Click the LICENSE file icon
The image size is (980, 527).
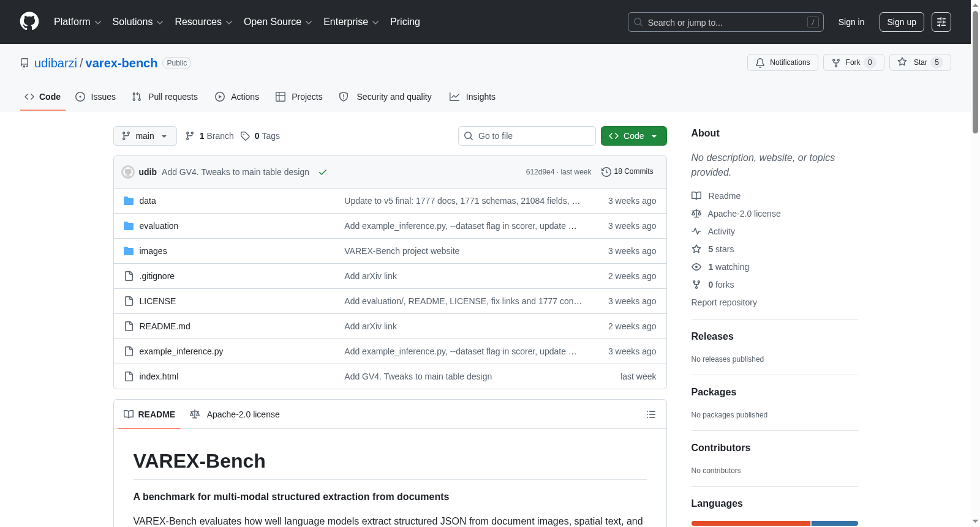point(129,301)
